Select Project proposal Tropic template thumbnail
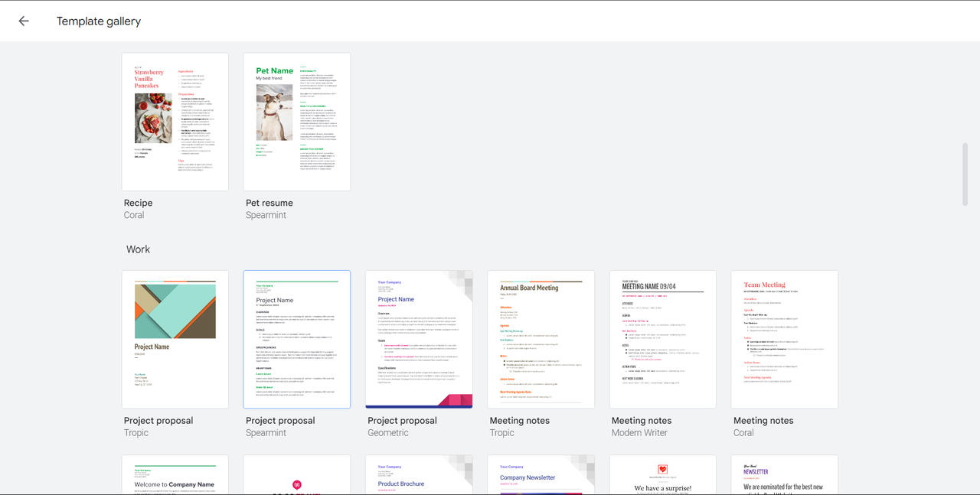This screenshot has width=980, height=495. 175,340
